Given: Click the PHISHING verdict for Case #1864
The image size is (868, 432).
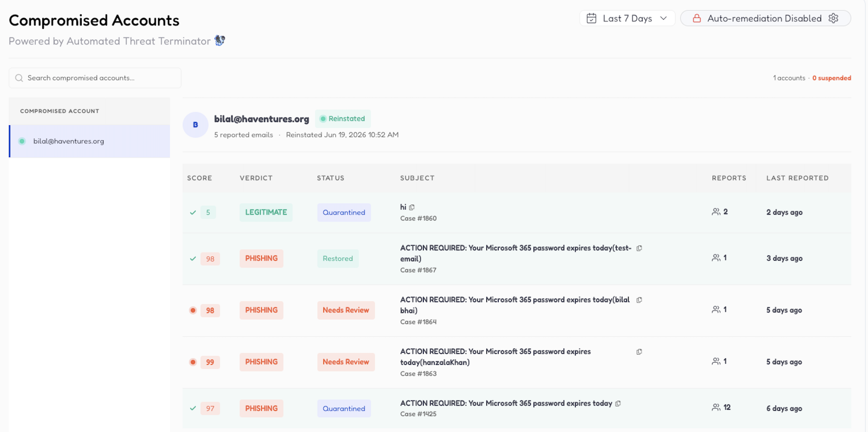Looking at the screenshot, I should (261, 310).
